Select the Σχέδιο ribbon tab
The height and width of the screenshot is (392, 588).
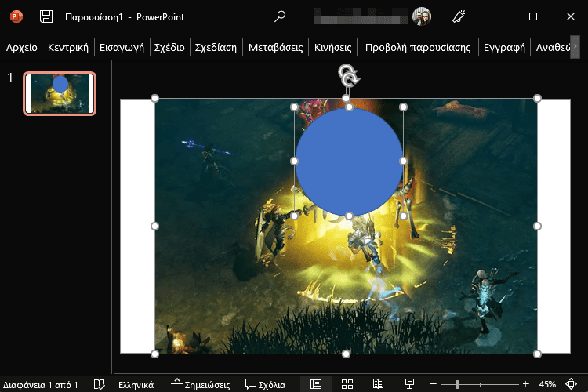169,48
